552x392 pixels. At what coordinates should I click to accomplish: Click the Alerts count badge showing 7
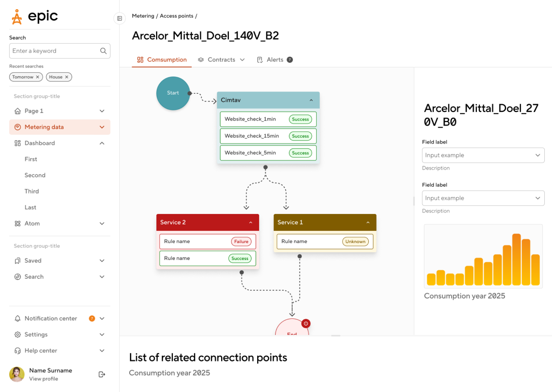290,60
